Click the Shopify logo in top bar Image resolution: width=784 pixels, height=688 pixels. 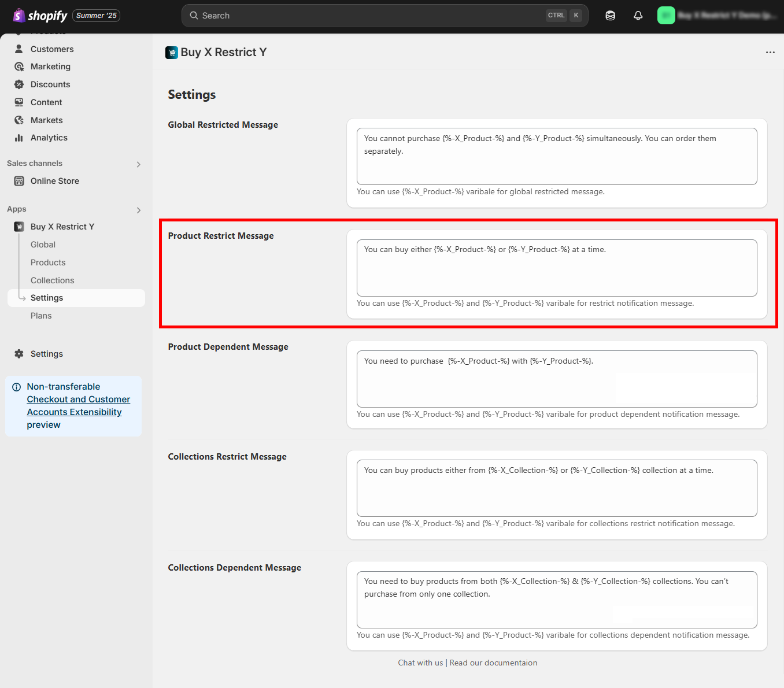[x=40, y=16]
